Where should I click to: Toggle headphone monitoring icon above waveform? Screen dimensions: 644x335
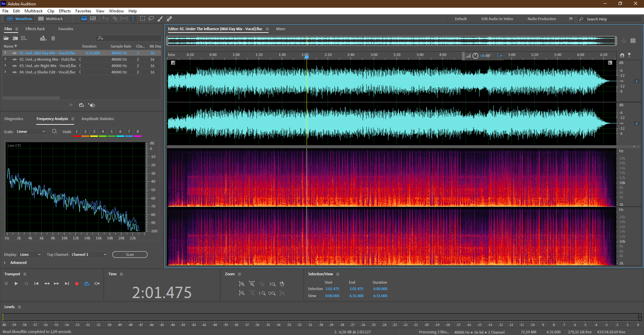[x=622, y=55]
